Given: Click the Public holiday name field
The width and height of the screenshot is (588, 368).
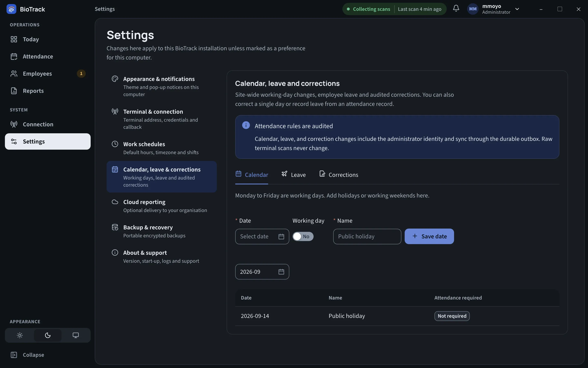Looking at the screenshot, I should coord(367,236).
